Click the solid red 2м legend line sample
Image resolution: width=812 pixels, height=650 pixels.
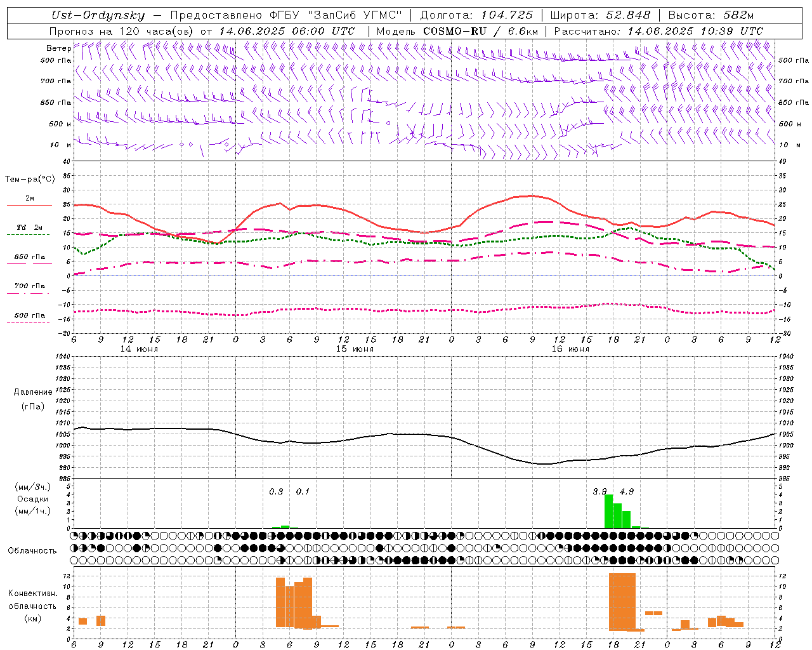coord(29,206)
